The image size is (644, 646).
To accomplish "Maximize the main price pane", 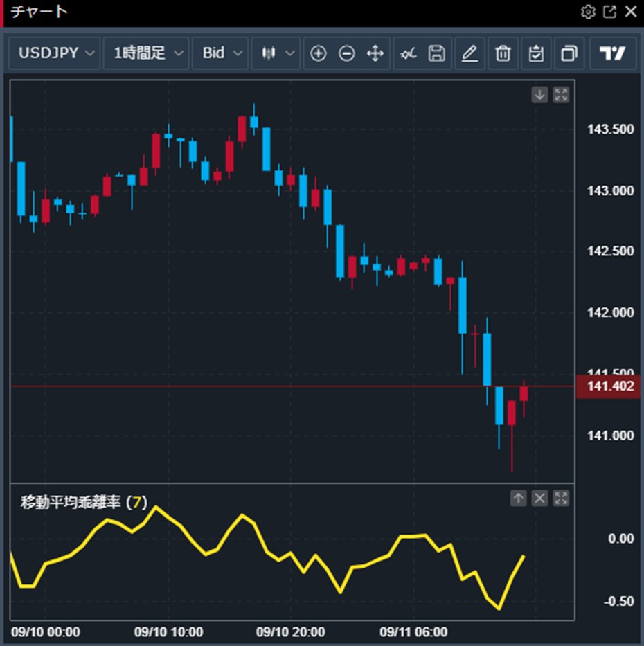I will 561,95.
